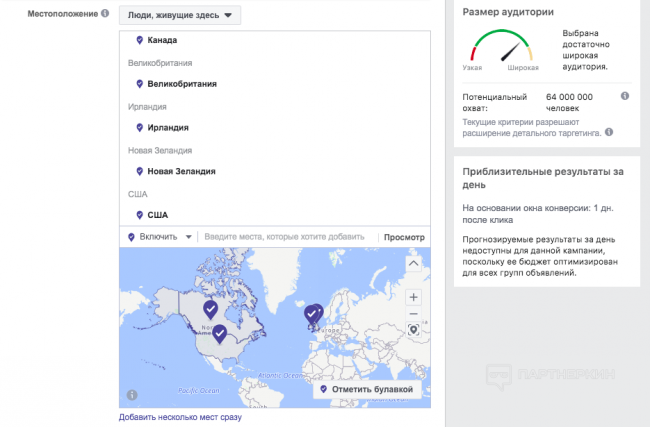Zoom out on the map
650x427 pixels.
[413, 312]
